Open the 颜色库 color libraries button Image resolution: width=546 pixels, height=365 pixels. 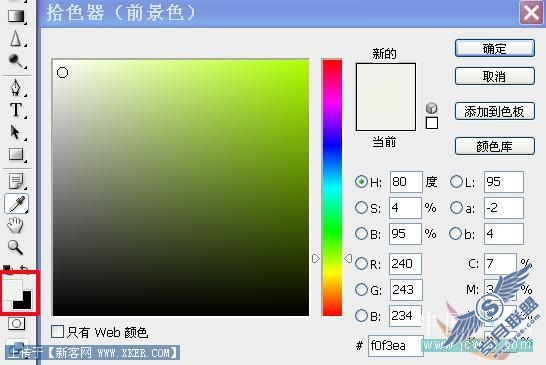494,146
